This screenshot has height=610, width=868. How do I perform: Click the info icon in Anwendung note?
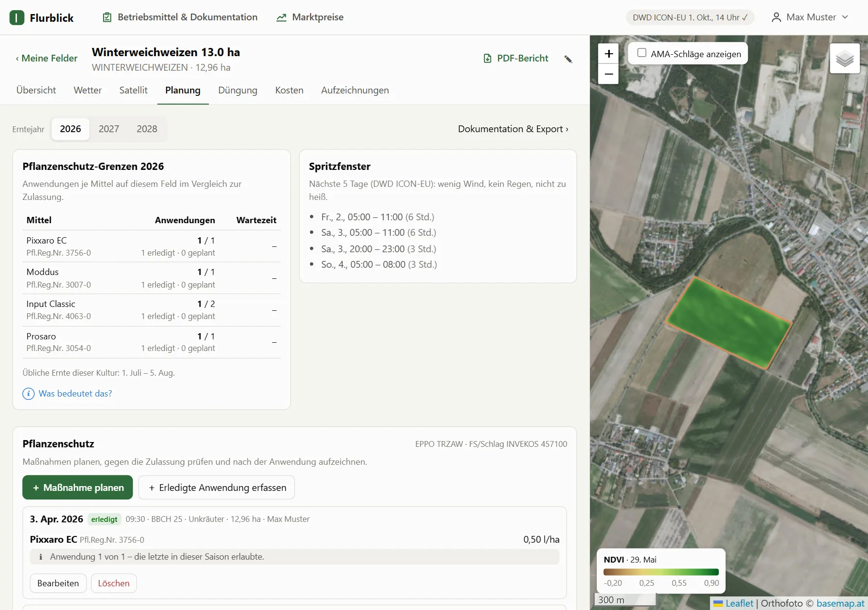click(x=41, y=557)
